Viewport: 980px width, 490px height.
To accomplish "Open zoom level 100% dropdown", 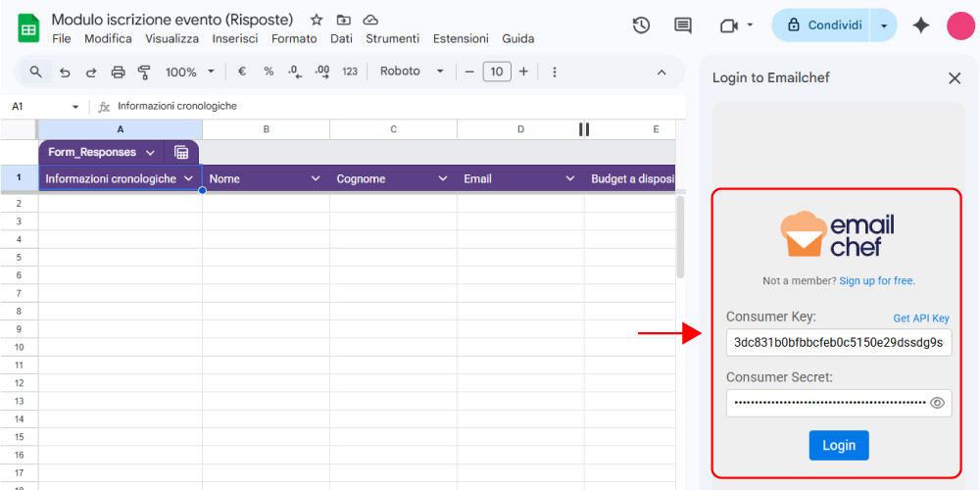I will (189, 72).
